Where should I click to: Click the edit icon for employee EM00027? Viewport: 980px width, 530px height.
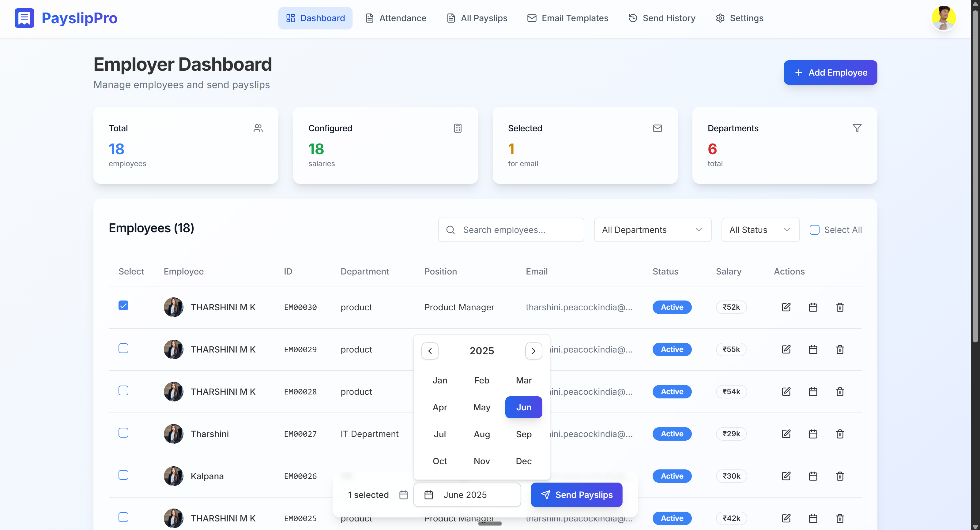click(x=786, y=433)
